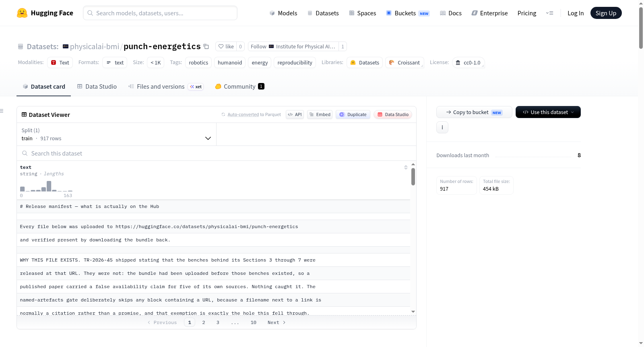The height and width of the screenshot is (347, 644).
Task: Copy dataset name with the copy icon
Action: coord(206,46)
